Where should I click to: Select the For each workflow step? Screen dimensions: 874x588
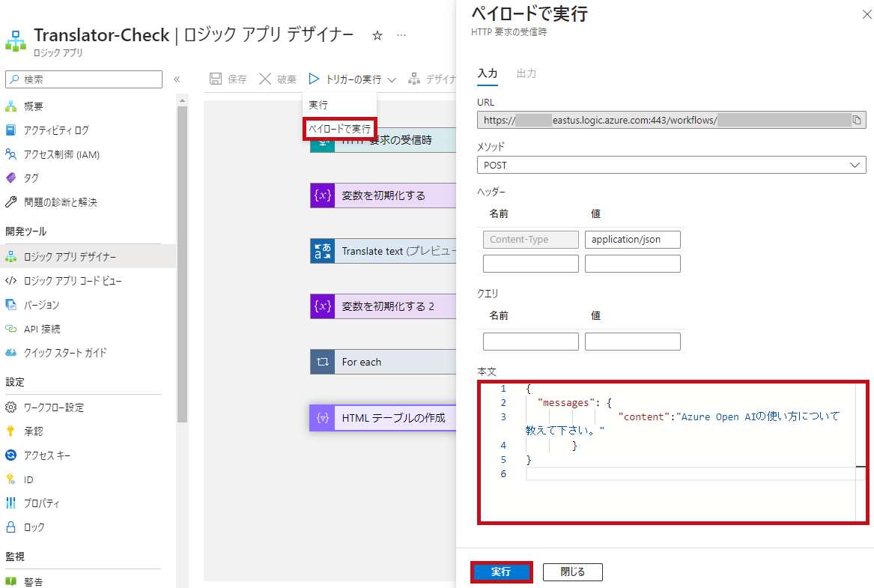click(x=383, y=362)
